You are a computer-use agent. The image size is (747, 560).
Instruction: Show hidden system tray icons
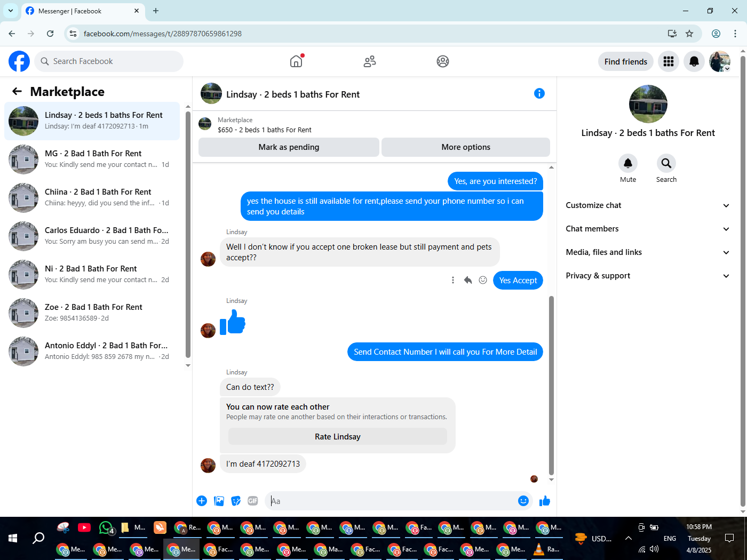tap(629, 538)
